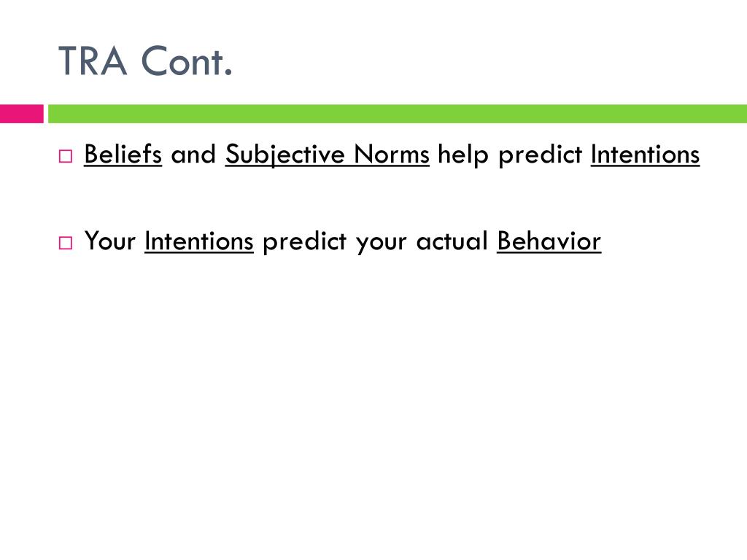Click the word "Your" starting second bullet
Viewport: 747px width, 560px height.
110,241
